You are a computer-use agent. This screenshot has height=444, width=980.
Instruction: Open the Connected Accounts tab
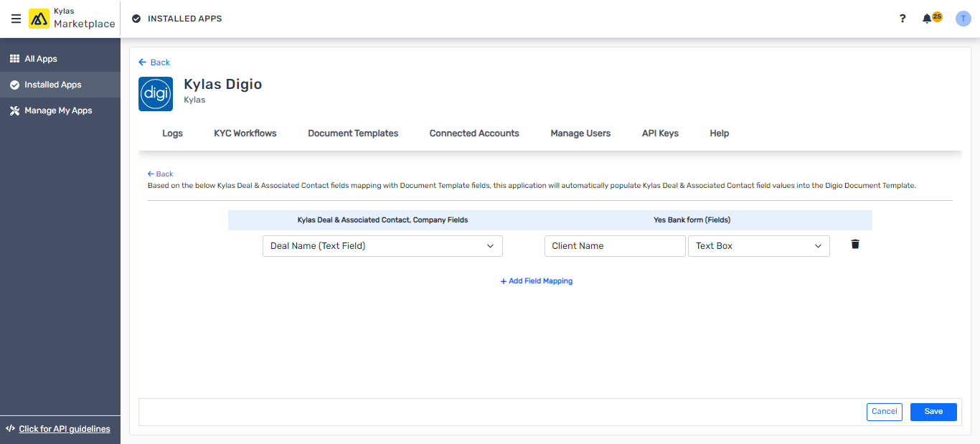pos(474,133)
